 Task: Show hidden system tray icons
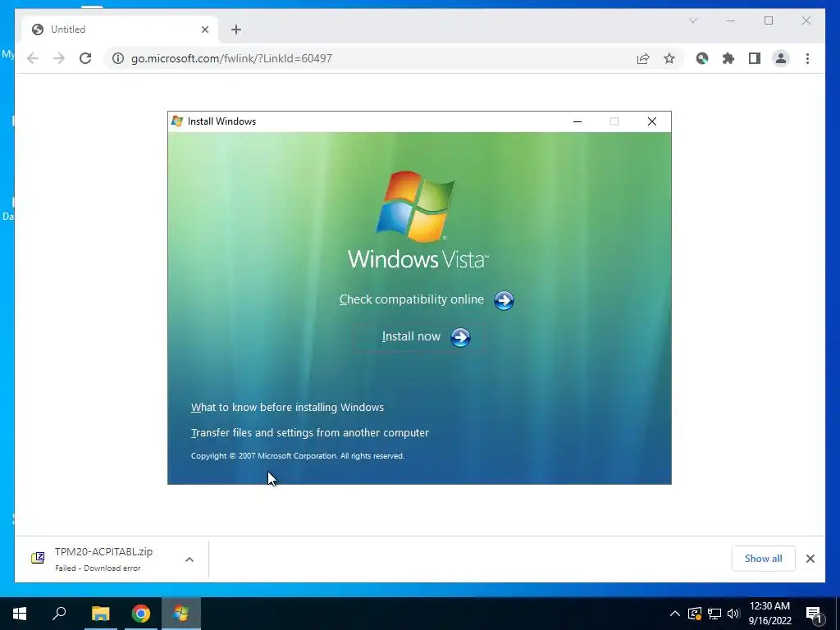point(675,614)
